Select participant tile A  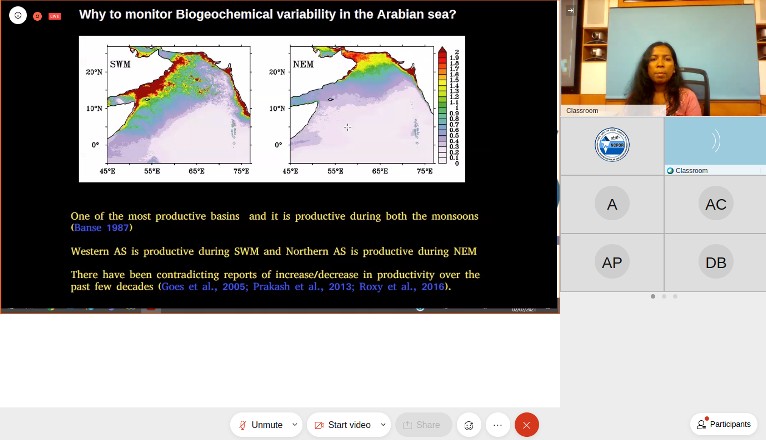[612, 204]
